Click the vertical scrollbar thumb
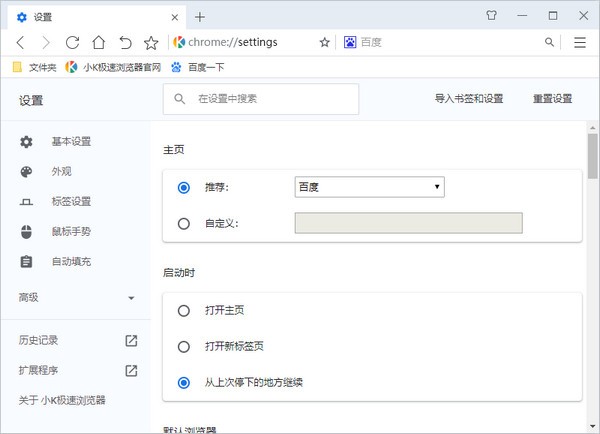600x434 pixels. point(592,155)
